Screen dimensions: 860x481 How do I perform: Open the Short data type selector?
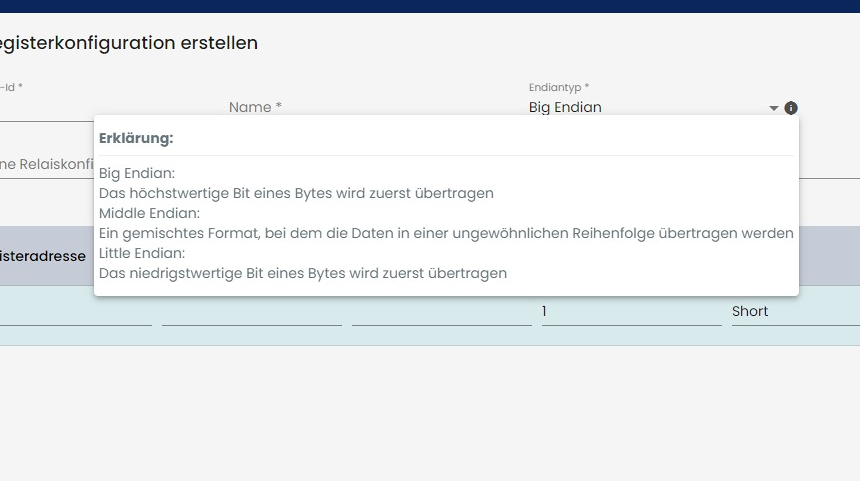tap(790, 311)
